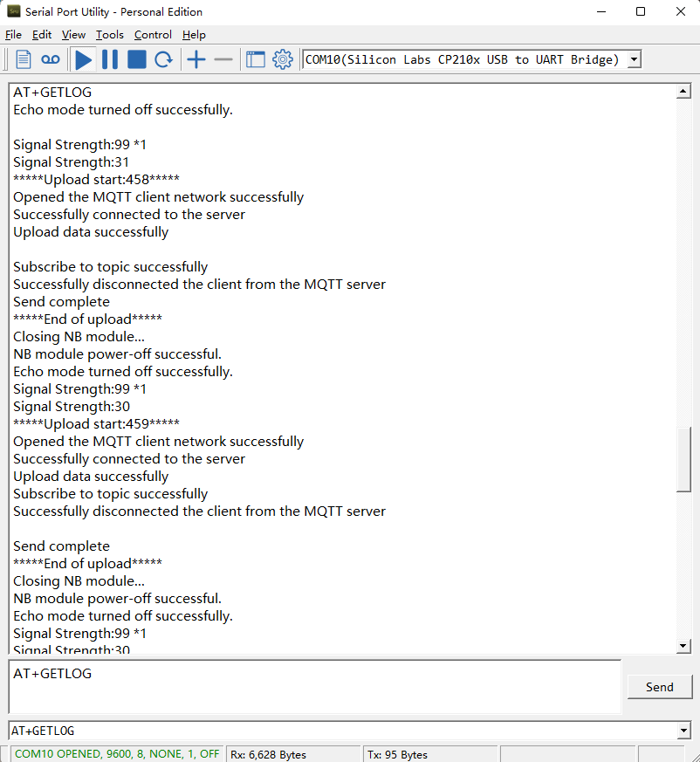Image resolution: width=700 pixels, height=762 pixels.
Task: Click the restart refresh icon in toolbar
Action: [163, 59]
